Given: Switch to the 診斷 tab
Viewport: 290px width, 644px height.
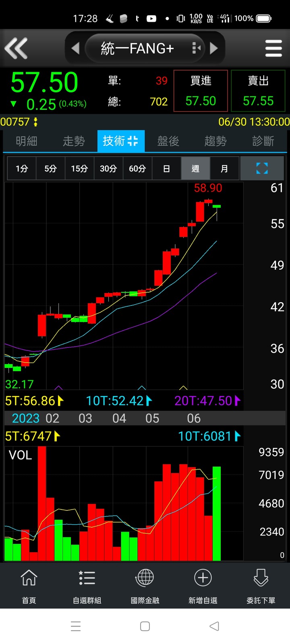Looking at the screenshot, I should 263,141.
